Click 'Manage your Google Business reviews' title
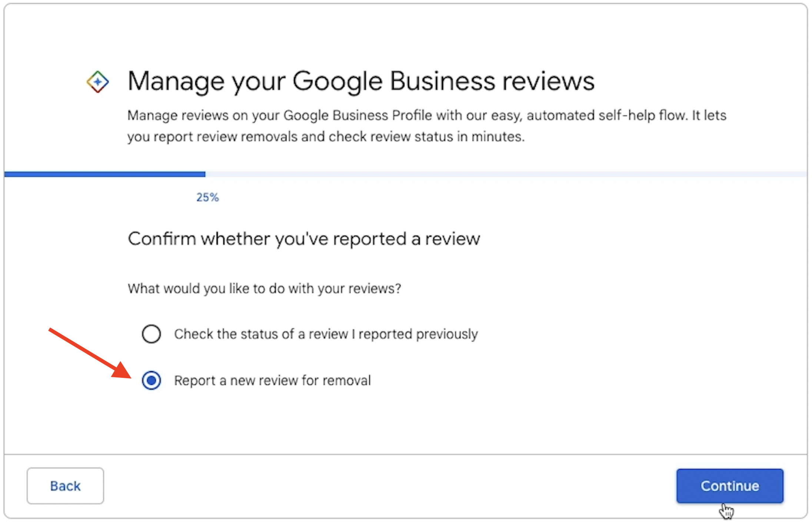Screen dimensions: 812x523 (361, 81)
